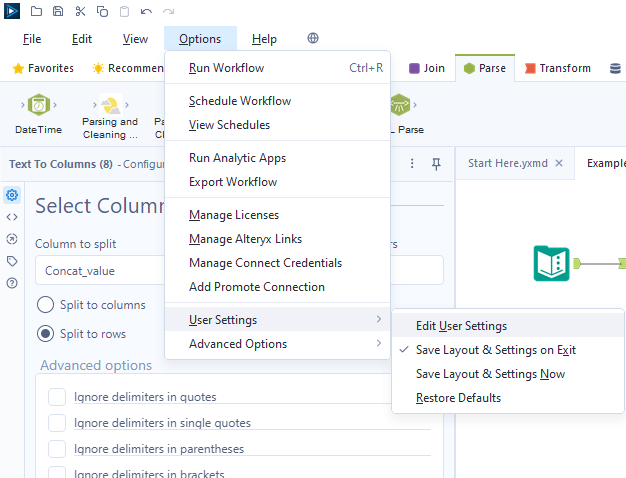Open the three-dot configuration panel menu
The height and width of the screenshot is (478, 626).
pos(413,163)
